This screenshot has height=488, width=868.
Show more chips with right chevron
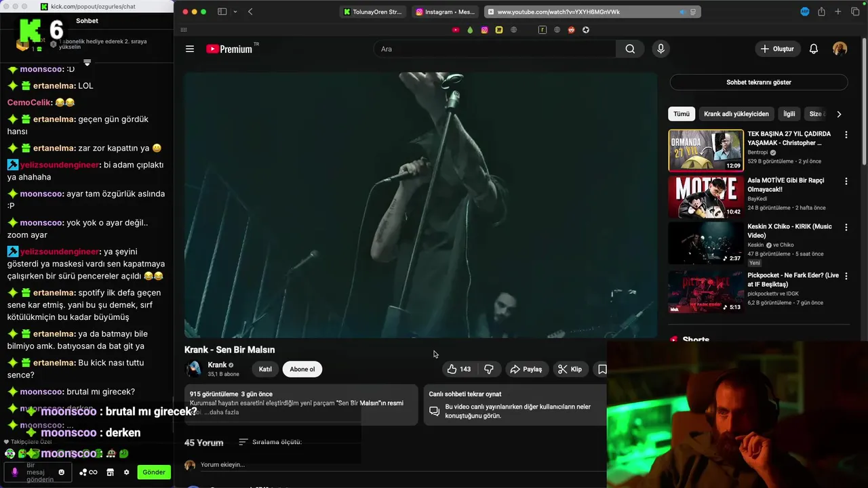tap(839, 114)
